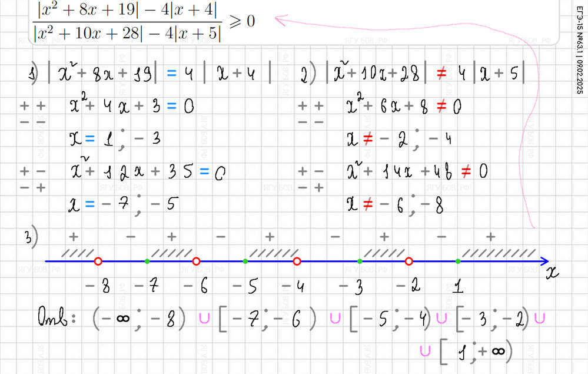588x374 pixels.
Task: Select the red open circle at −6
Action: [x=196, y=261]
